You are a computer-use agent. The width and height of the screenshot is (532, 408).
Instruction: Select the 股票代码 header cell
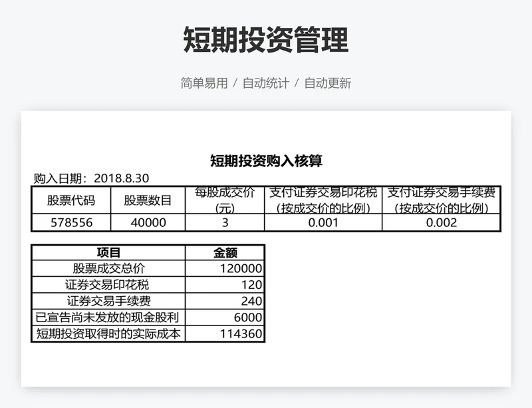point(71,200)
